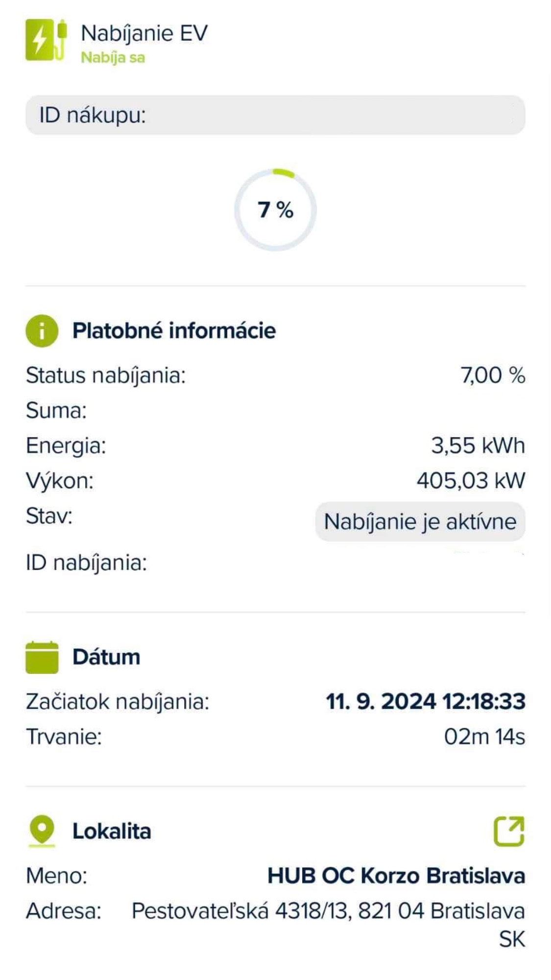Tap the duration value 02m 14s
Screen dimensions: 551x980
coord(484,737)
